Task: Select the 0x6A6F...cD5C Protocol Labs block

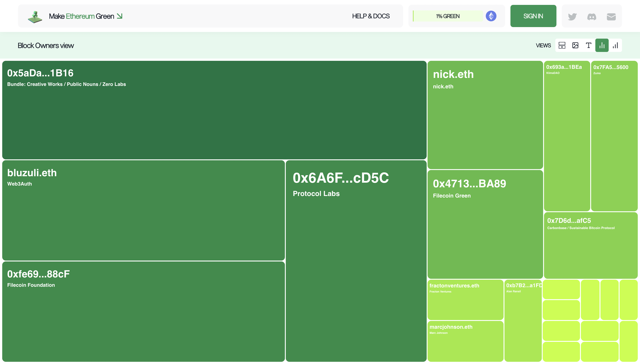Action: [356, 261]
